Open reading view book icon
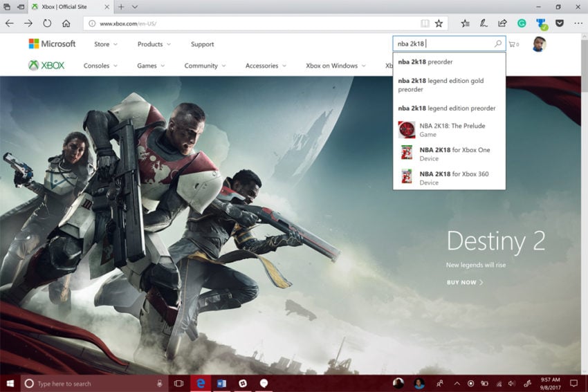The height and width of the screenshot is (392, 588). point(425,24)
